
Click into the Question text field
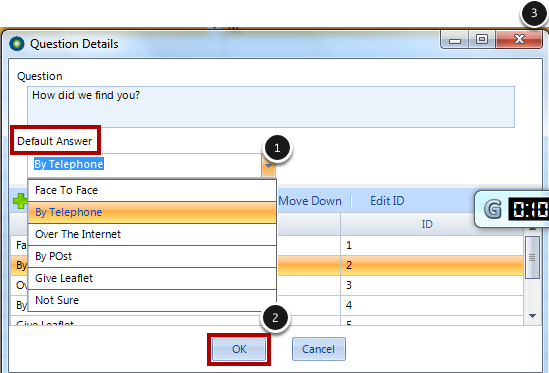point(271,107)
